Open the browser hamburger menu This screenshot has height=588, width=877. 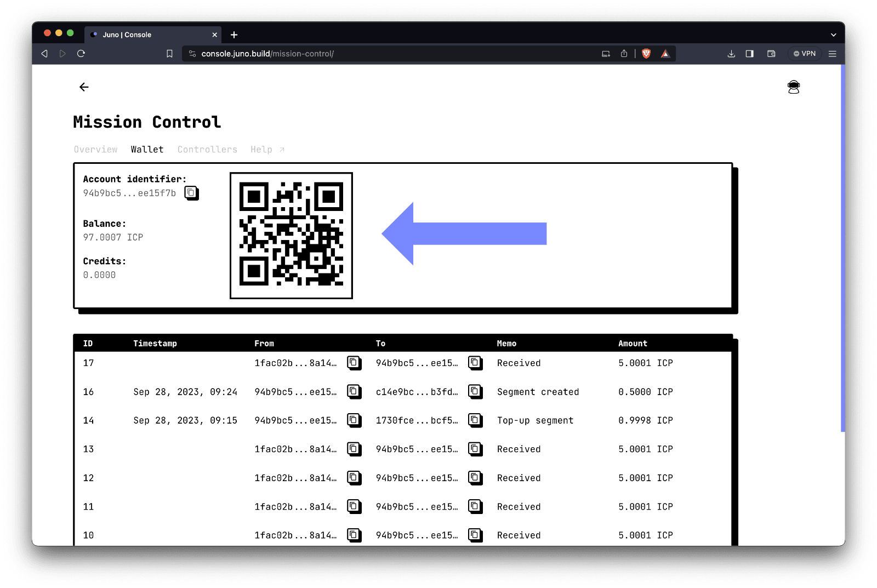tap(832, 54)
